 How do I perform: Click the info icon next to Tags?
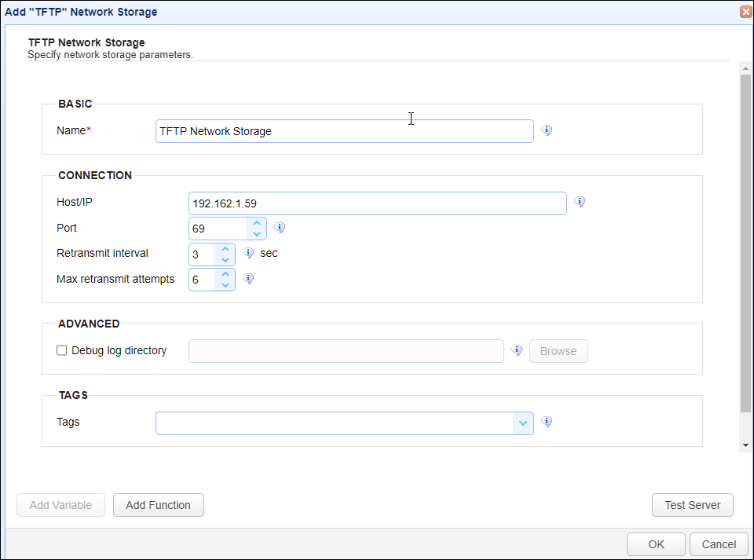click(x=547, y=422)
